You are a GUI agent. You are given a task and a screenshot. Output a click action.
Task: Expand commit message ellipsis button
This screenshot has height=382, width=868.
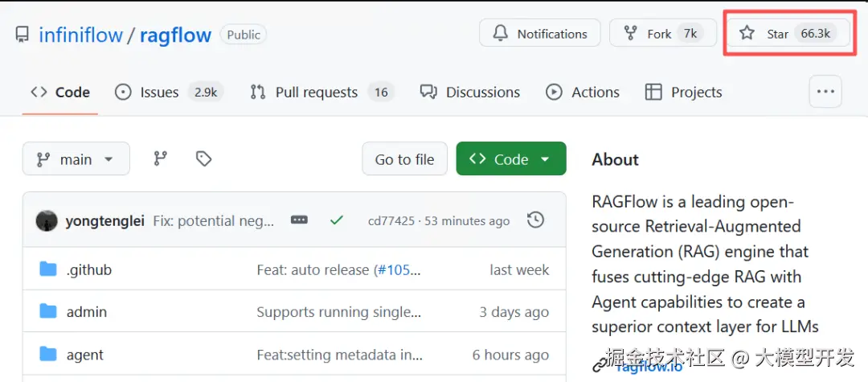point(299,220)
